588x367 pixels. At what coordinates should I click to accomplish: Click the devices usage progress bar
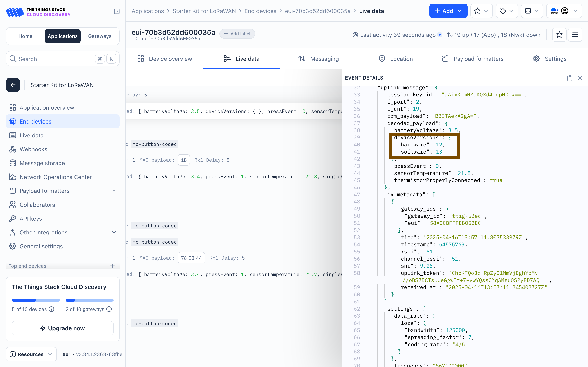(36, 300)
